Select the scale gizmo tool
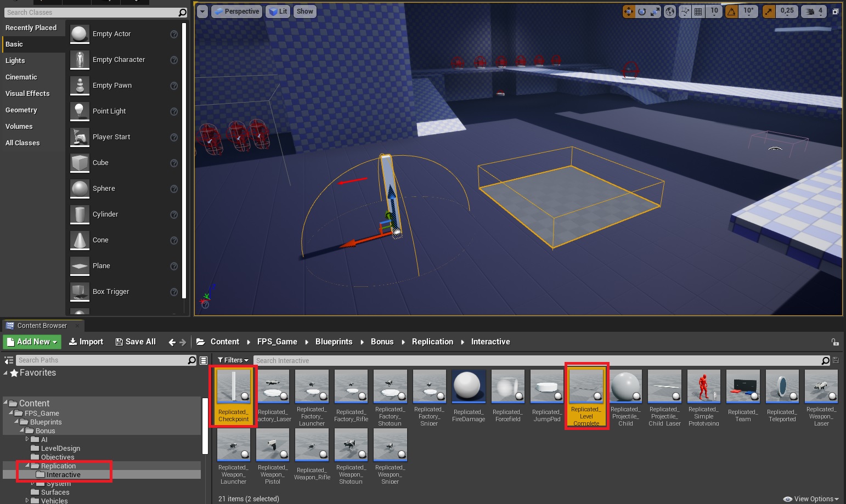The width and height of the screenshot is (846, 504). click(655, 12)
